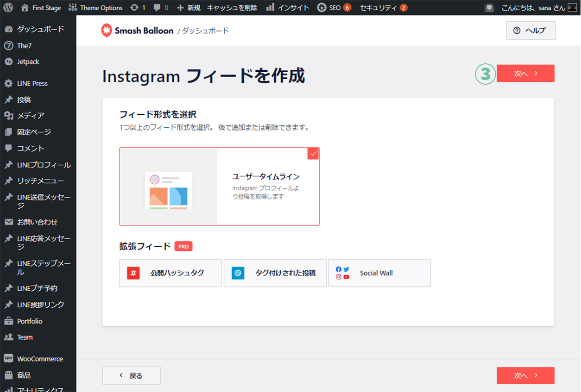Click the Social Wall social network icons
This screenshot has height=392, width=581.
tap(342, 273)
